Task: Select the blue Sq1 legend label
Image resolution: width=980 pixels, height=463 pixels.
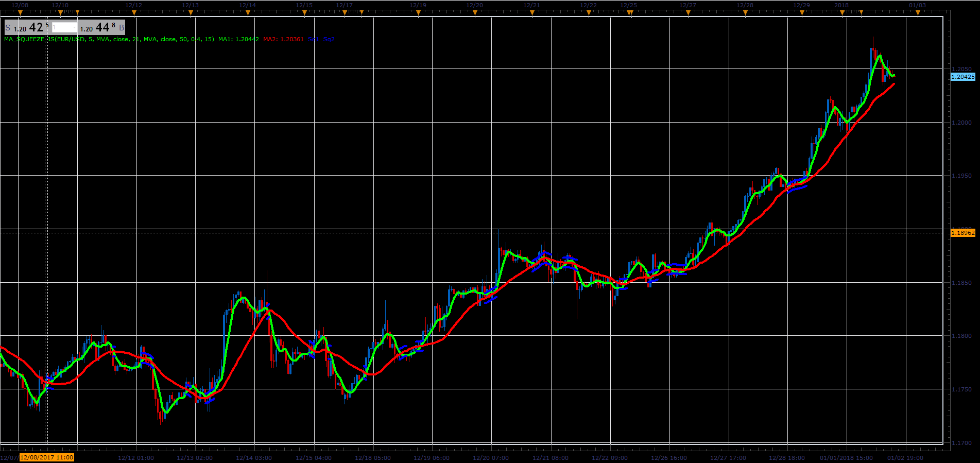Action: click(314, 39)
